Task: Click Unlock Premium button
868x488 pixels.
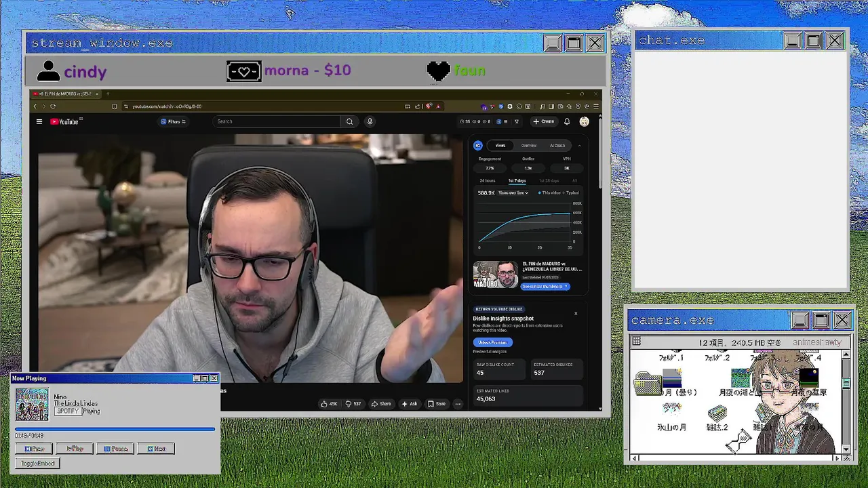Action: click(492, 342)
